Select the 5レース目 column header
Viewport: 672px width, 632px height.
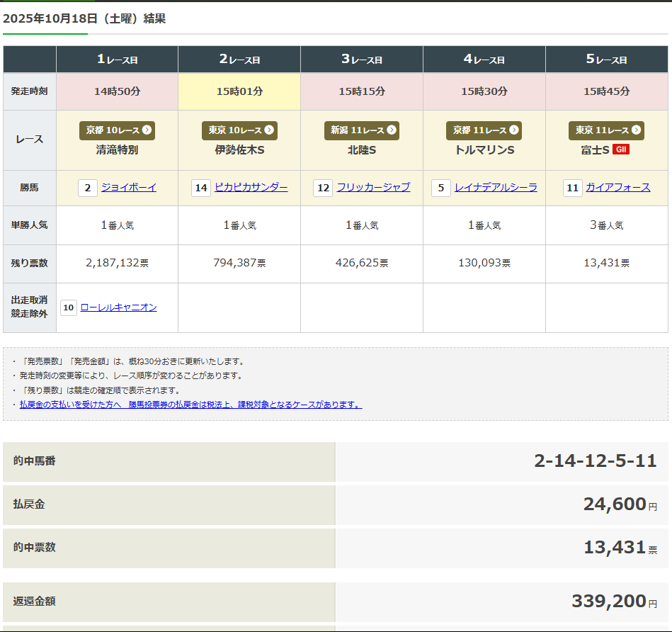click(x=606, y=60)
